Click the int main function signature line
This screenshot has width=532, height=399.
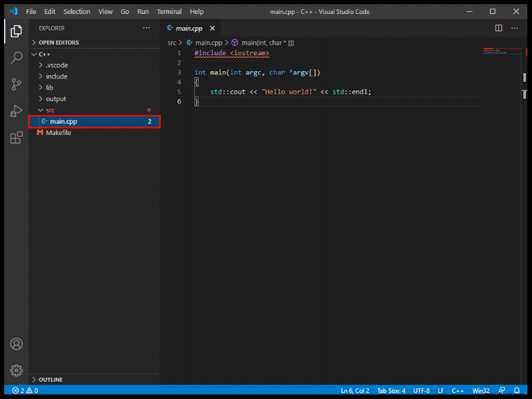click(257, 72)
